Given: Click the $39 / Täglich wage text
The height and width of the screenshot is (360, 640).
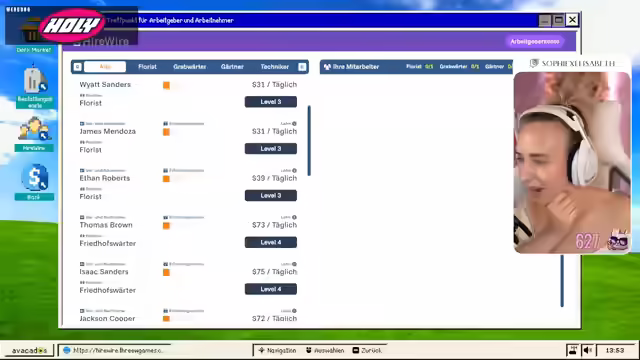Looking at the screenshot, I should pos(274,178).
